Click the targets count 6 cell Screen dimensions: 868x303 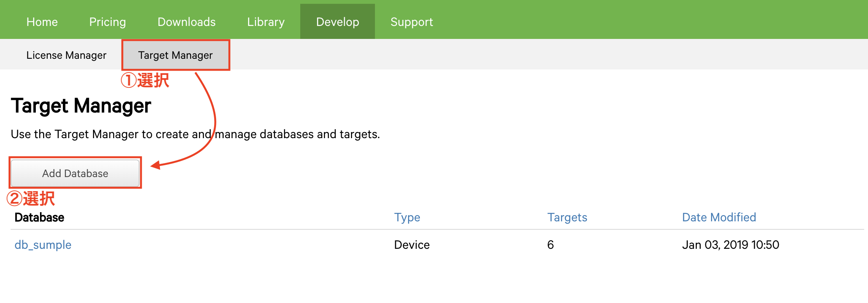click(550, 245)
